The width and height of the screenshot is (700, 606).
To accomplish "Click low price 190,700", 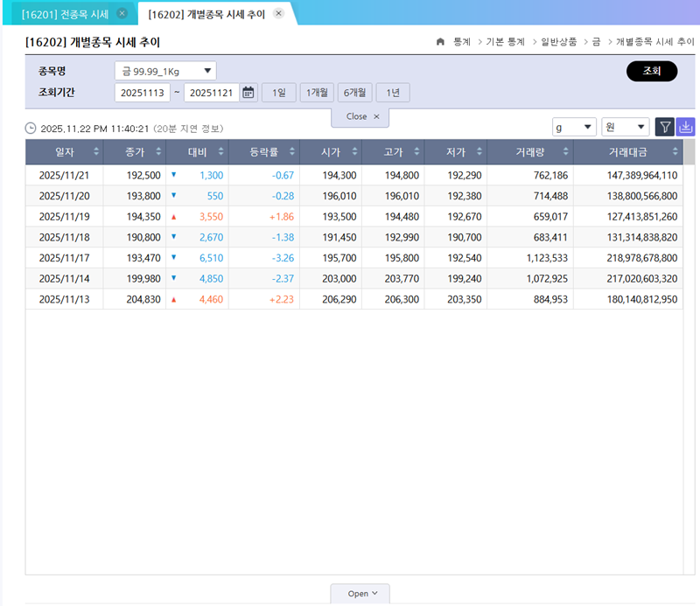I will pos(465,237).
